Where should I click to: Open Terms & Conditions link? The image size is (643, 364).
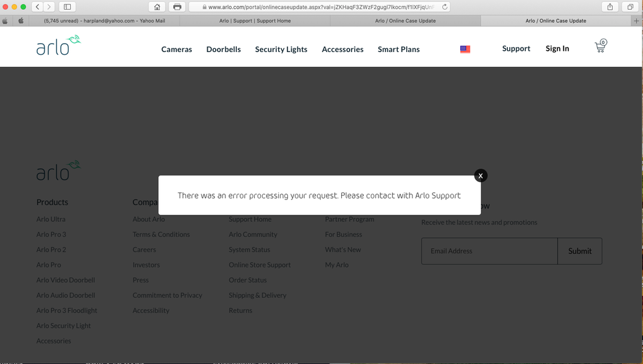tap(161, 234)
